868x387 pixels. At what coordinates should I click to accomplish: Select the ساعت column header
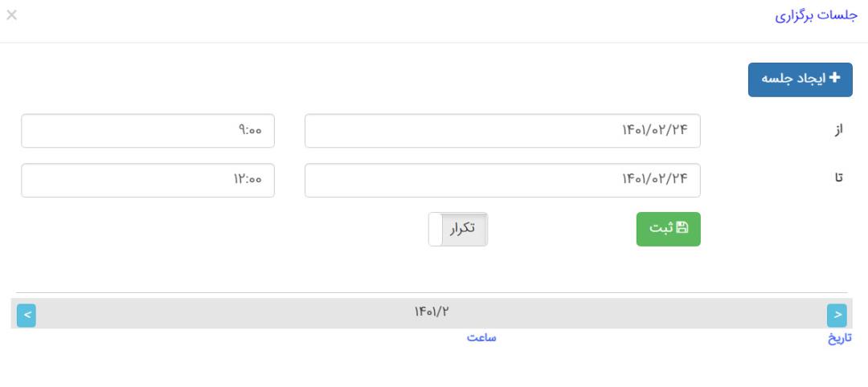coord(481,337)
